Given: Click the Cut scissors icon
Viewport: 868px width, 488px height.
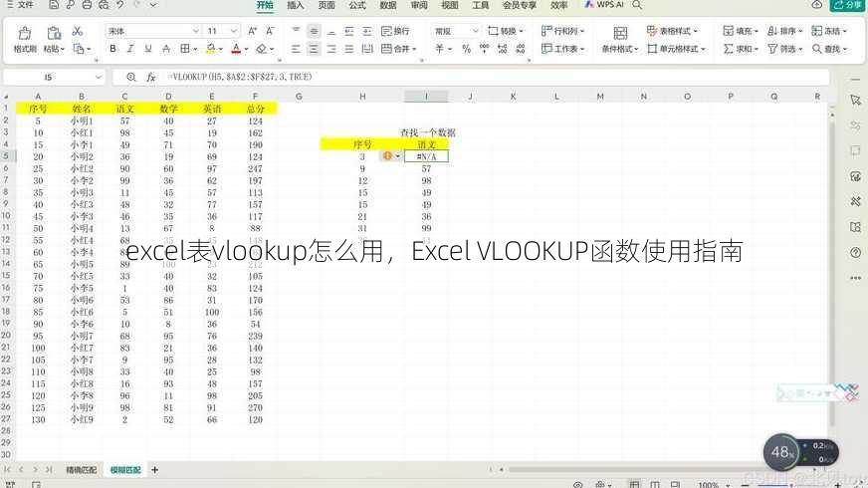Looking at the screenshot, I should 78,31.
